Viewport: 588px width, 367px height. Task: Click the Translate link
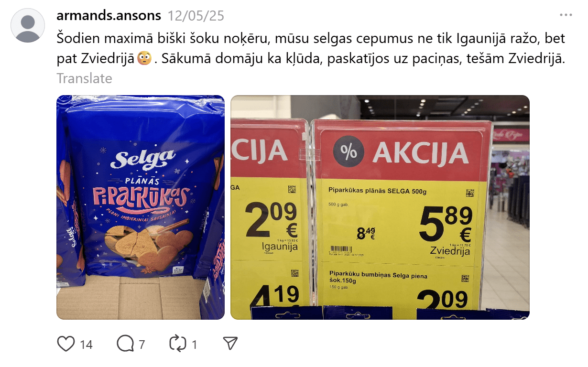coord(84,78)
